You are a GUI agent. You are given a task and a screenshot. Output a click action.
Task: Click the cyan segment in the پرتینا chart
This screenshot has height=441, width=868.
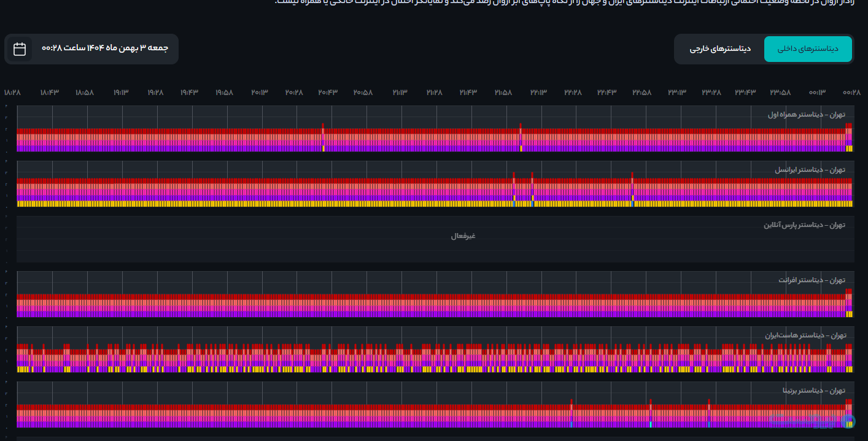click(x=651, y=424)
